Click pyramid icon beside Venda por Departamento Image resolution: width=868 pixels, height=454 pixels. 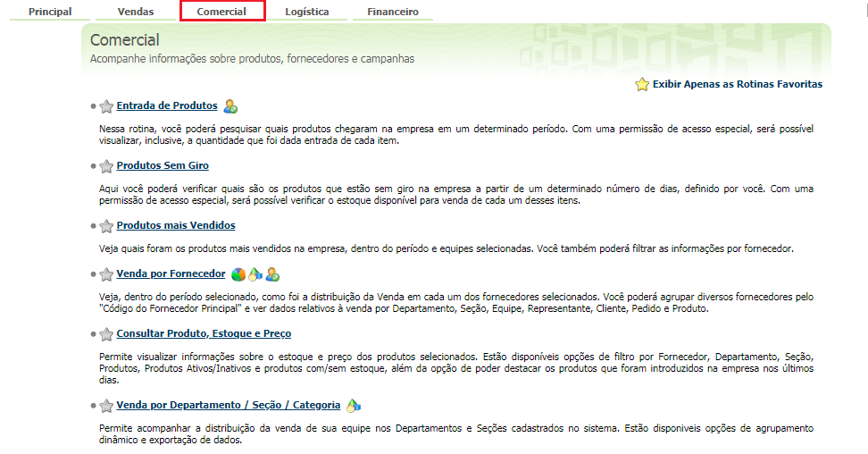pos(353,405)
